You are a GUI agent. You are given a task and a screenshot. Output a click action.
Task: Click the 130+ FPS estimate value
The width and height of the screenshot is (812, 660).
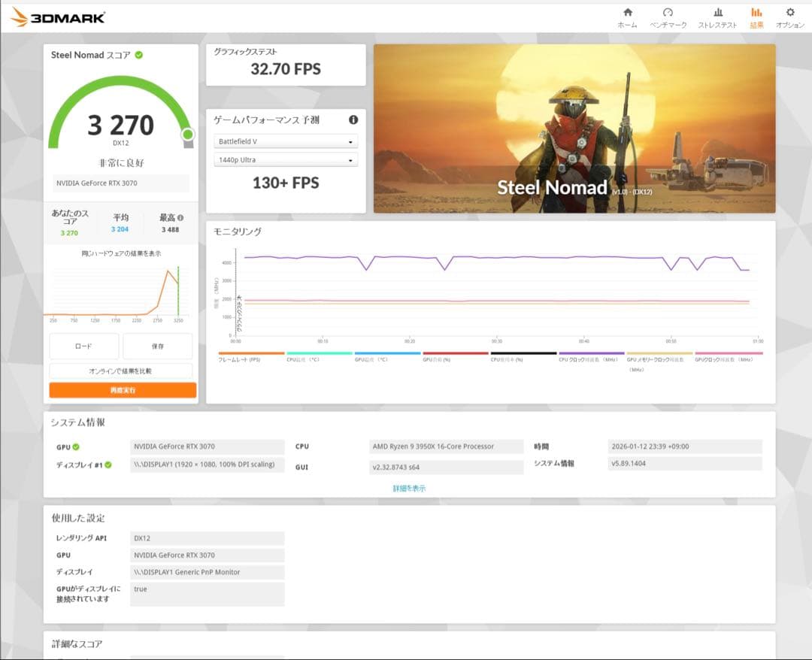tap(286, 183)
